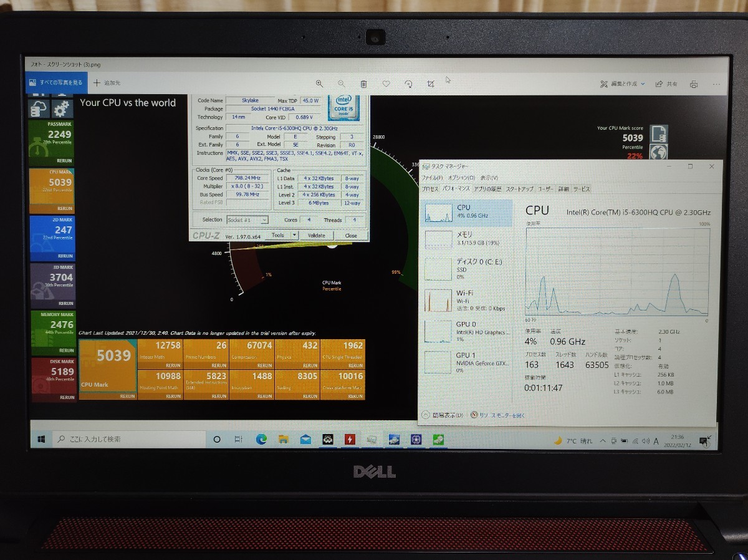Click the globe world comparison icon

[x=659, y=152]
